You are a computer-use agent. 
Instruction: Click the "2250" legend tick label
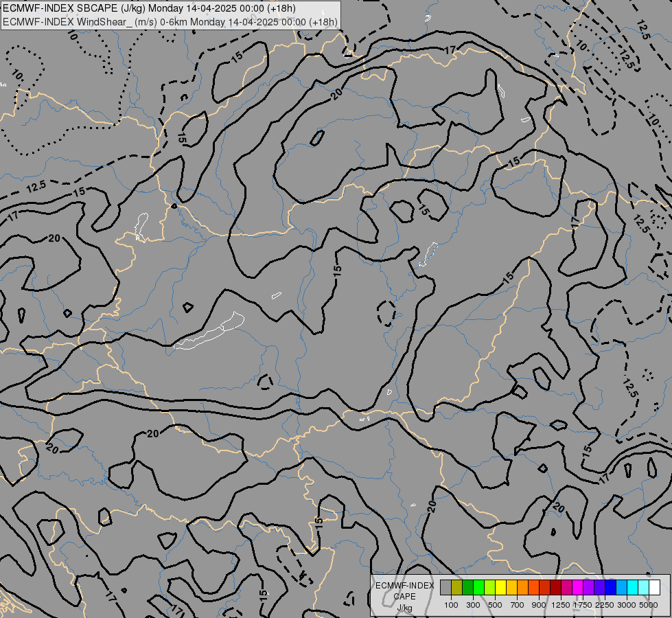(x=605, y=605)
